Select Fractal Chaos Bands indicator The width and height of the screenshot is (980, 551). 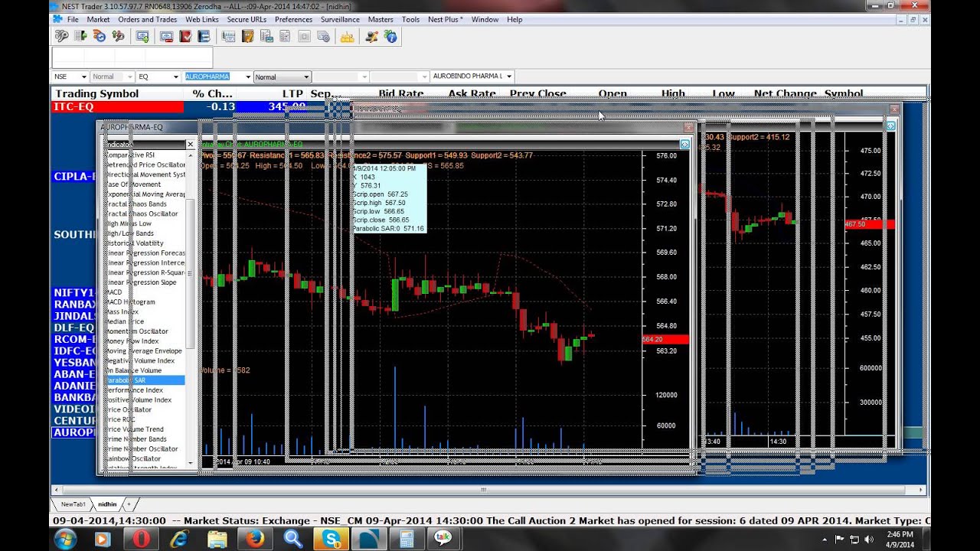point(144,204)
